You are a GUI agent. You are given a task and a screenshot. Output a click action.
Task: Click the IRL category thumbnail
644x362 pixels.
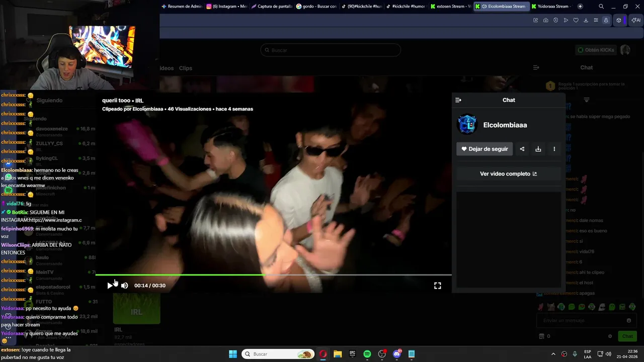136,308
